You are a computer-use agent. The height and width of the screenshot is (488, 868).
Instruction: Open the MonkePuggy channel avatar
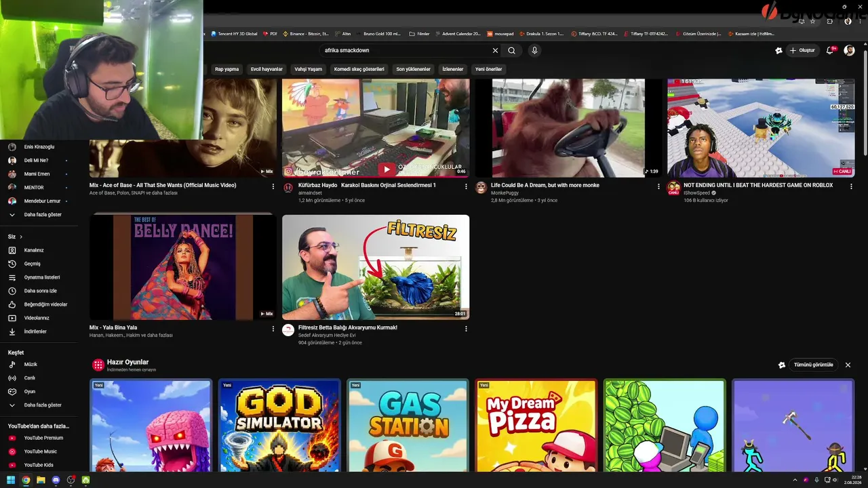pos(481,188)
